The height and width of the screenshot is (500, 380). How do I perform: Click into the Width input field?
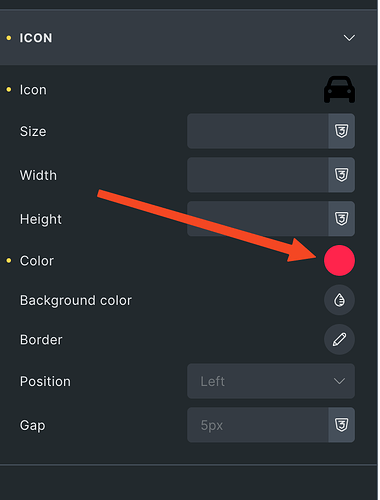click(258, 175)
